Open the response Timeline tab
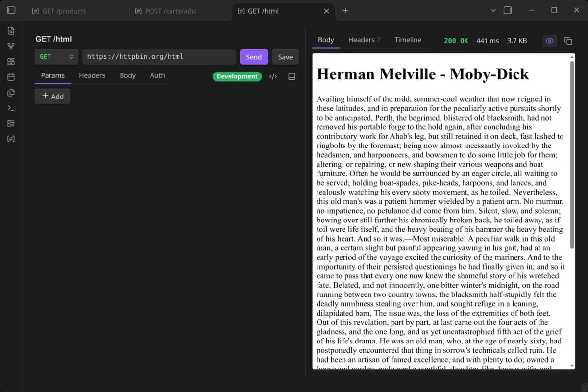The width and height of the screenshot is (588, 392). pos(408,40)
